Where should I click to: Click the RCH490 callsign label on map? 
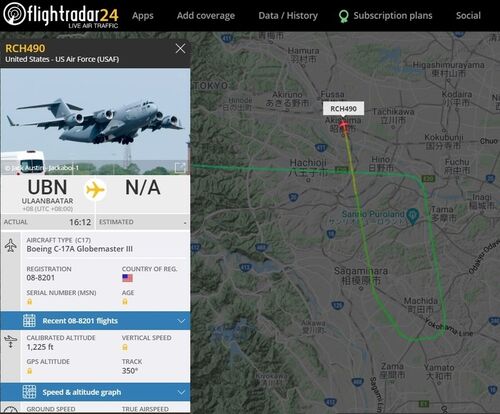(343, 109)
